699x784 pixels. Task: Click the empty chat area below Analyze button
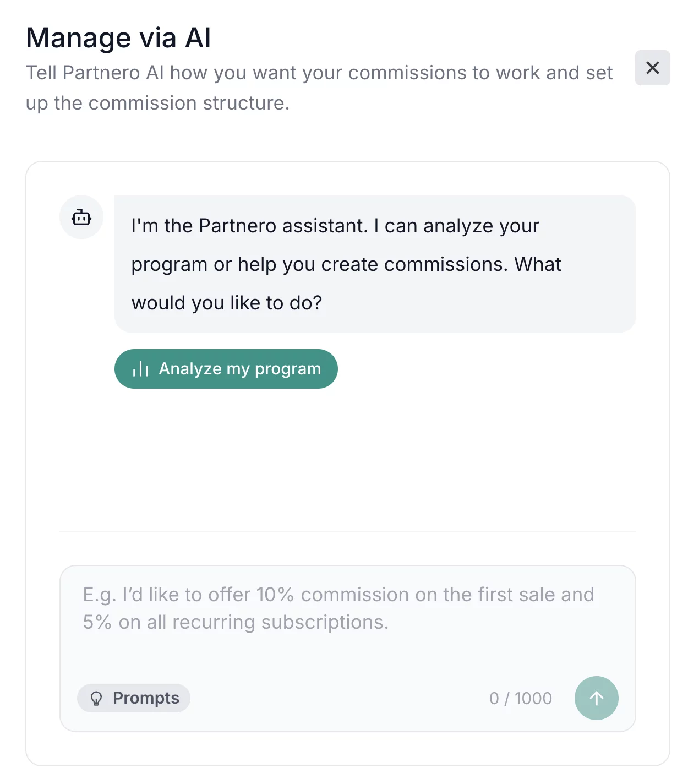click(347, 457)
